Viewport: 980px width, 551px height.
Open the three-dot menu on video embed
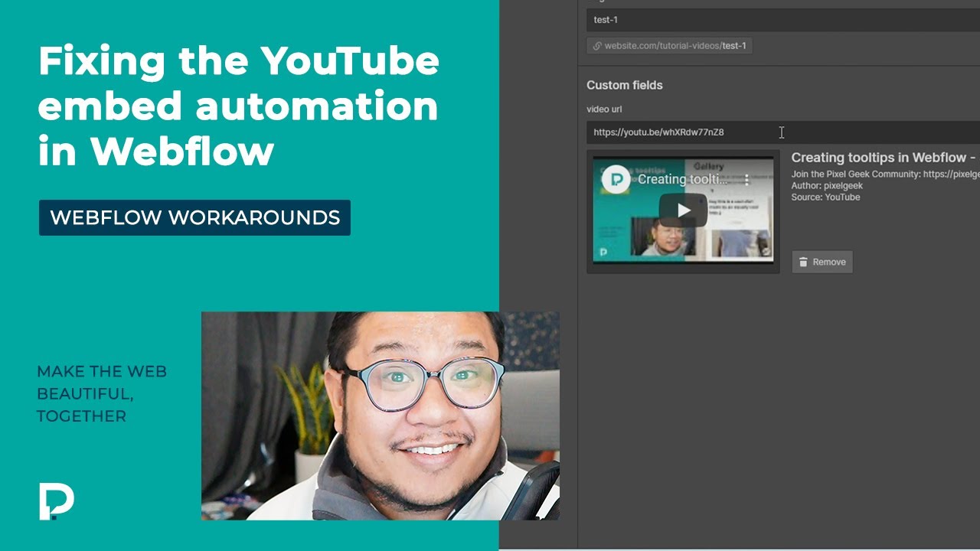tap(746, 180)
